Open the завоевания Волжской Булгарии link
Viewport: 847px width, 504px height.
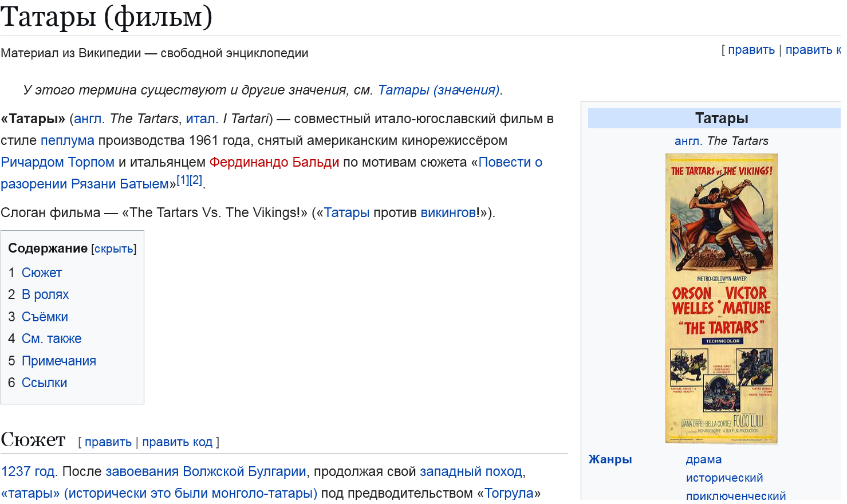click(x=206, y=471)
